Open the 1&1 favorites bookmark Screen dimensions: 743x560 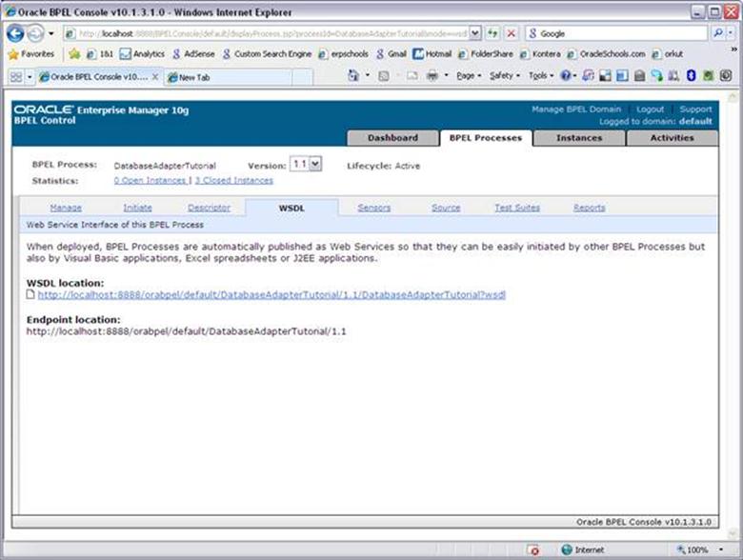click(100, 54)
